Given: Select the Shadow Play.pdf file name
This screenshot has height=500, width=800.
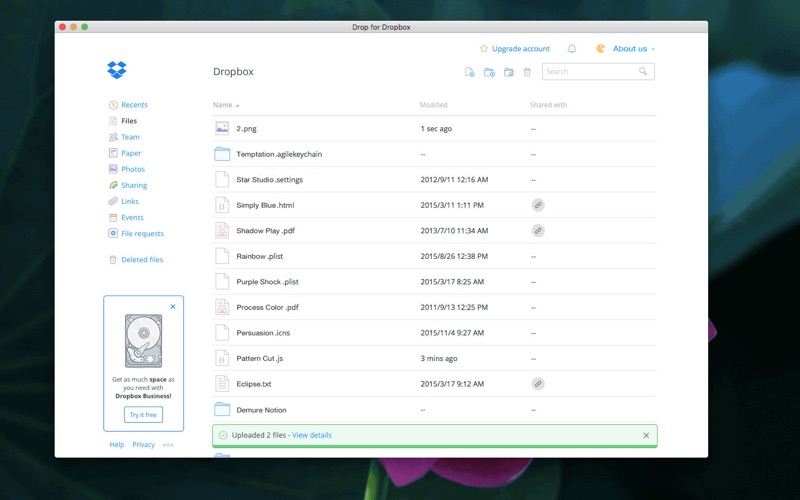Looking at the screenshot, I should (x=265, y=231).
